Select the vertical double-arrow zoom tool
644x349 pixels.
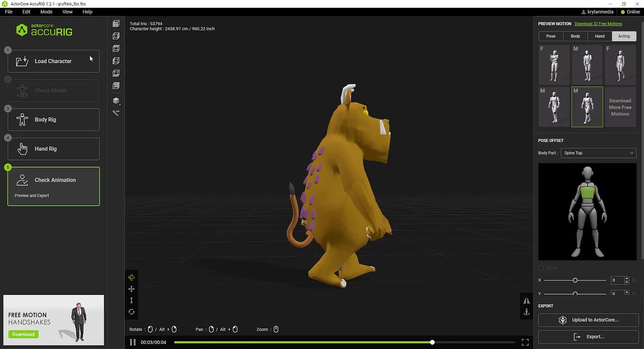tap(132, 300)
